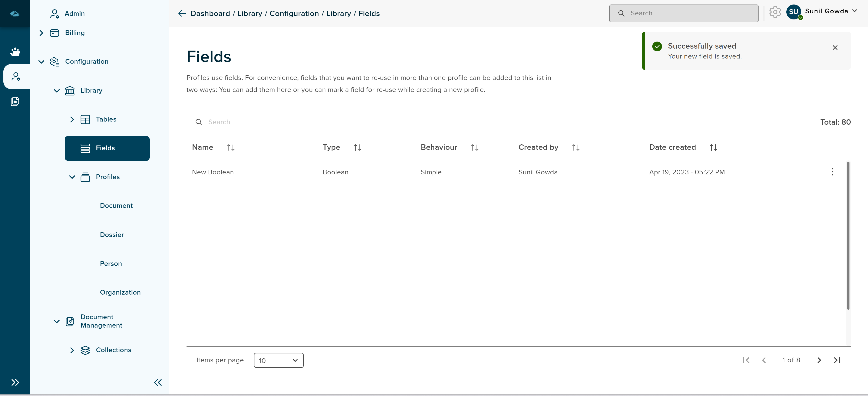Sort the table by Date created

pos(713,148)
